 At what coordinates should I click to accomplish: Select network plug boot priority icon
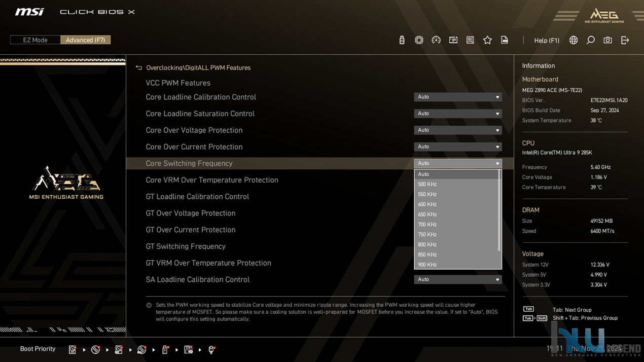[212, 349]
